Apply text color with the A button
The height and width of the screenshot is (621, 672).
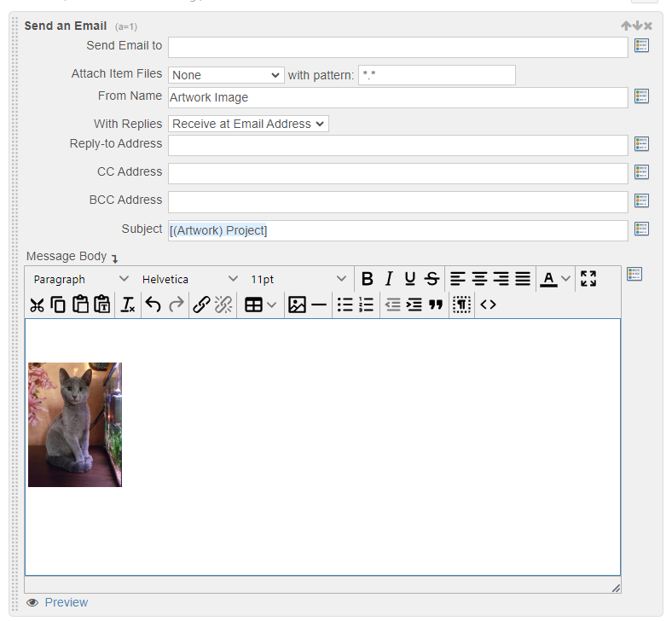coord(548,279)
